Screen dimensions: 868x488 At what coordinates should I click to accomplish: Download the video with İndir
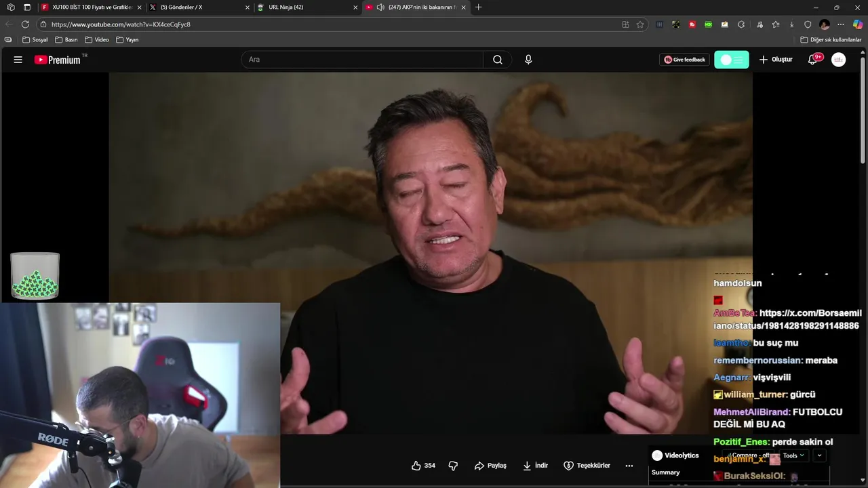pyautogui.click(x=536, y=466)
